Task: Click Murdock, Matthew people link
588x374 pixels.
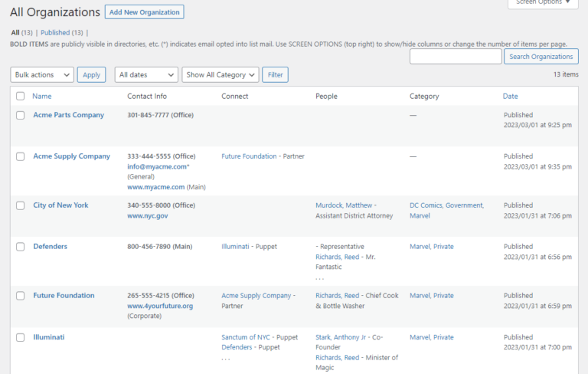Action: [344, 205]
